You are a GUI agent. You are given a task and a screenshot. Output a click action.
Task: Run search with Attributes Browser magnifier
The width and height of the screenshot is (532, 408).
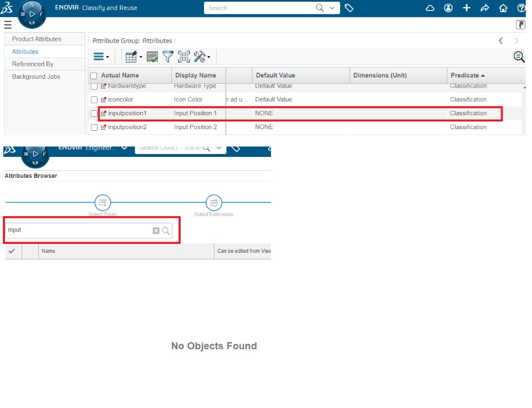click(166, 231)
